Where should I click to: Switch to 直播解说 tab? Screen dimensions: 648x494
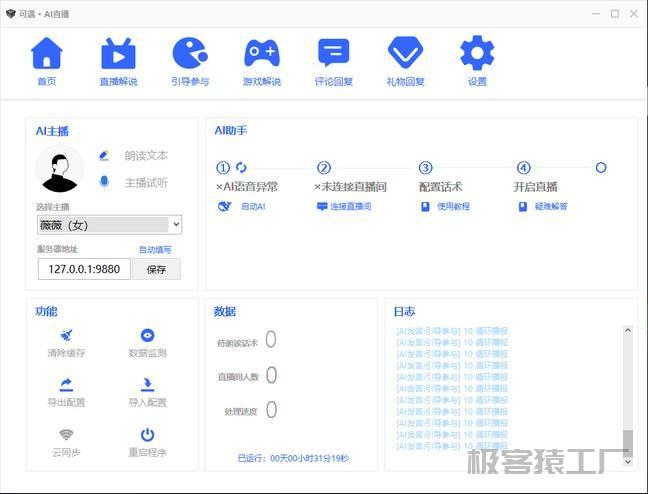118,55
